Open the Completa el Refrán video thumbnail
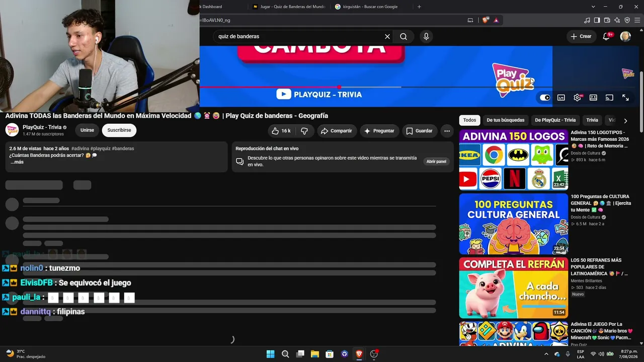The width and height of the screenshot is (644, 362). click(514, 288)
